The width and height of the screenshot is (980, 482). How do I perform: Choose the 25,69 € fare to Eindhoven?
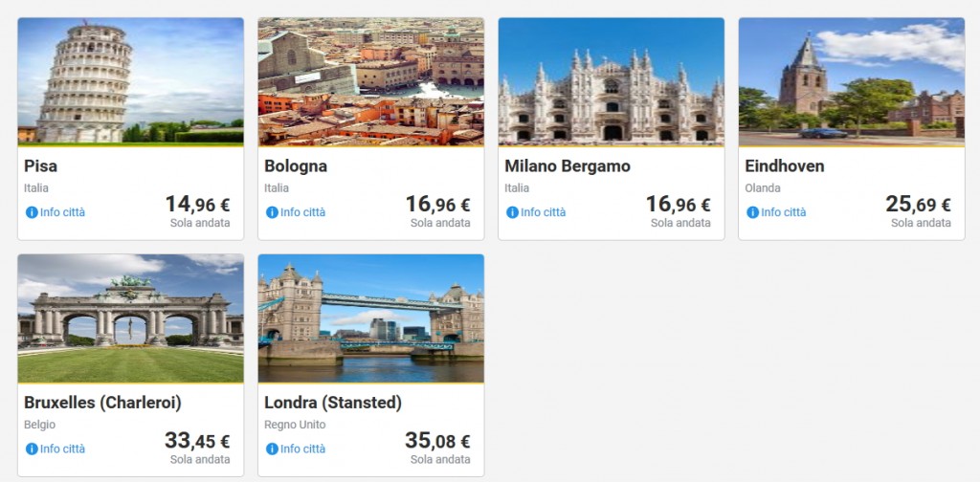click(918, 205)
